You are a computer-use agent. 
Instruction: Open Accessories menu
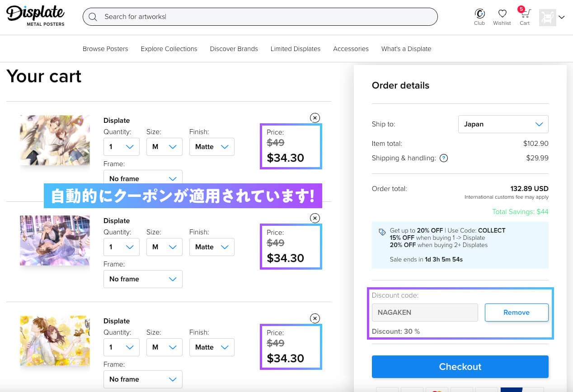pos(351,49)
